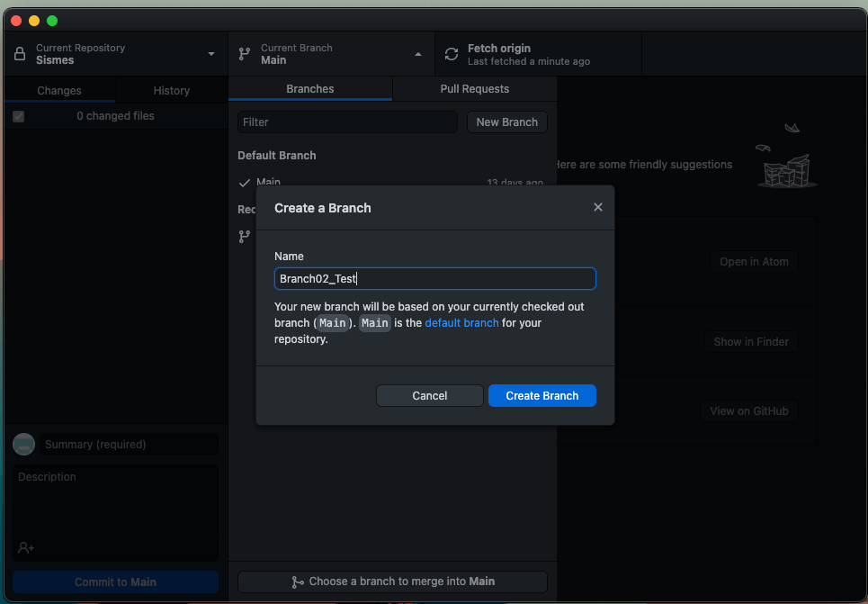The height and width of the screenshot is (604, 868).
Task: Select the Branches tab
Action: (x=310, y=88)
